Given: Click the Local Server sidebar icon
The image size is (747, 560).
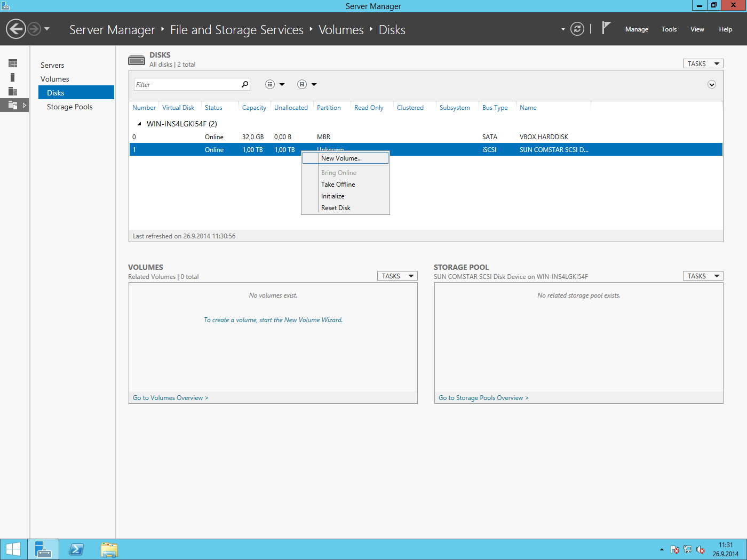Looking at the screenshot, I should point(13,77).
